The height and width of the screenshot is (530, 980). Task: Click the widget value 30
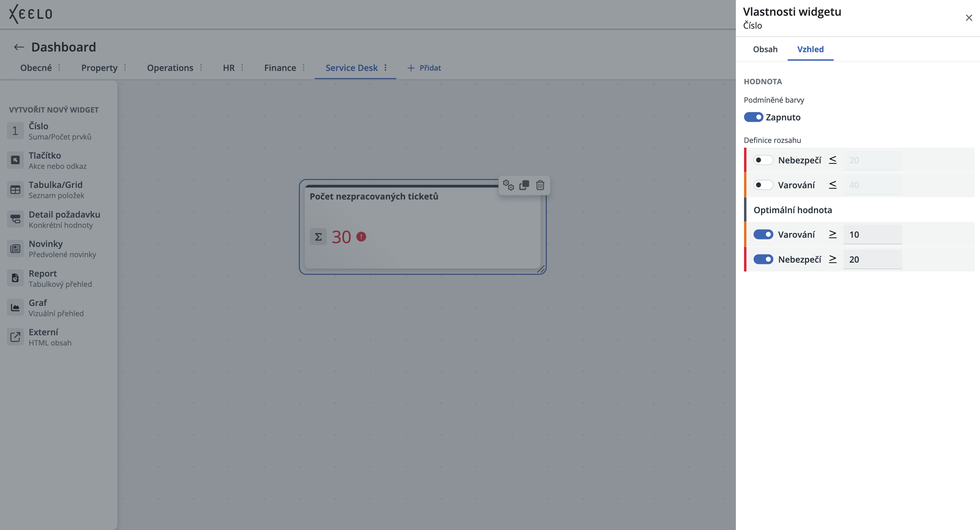click(x=341, y=237)
